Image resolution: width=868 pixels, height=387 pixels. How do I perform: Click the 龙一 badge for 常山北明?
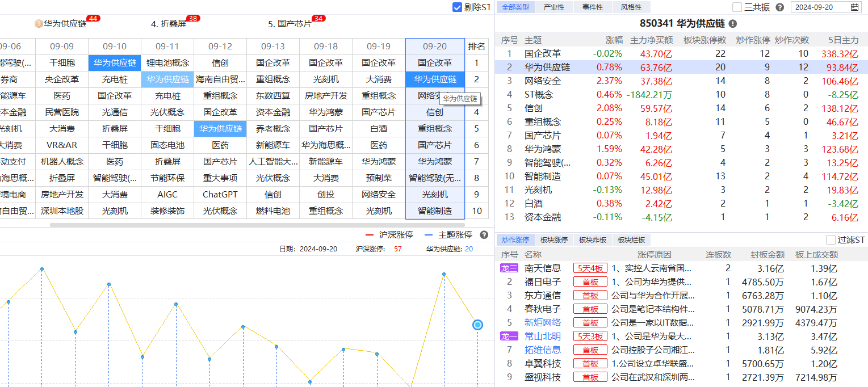[509, 336]
